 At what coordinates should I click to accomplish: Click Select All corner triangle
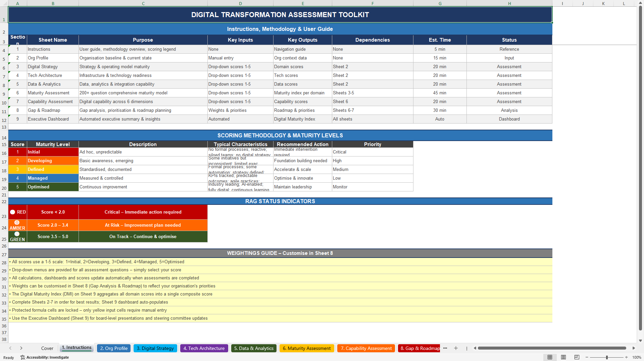[4, 3]
